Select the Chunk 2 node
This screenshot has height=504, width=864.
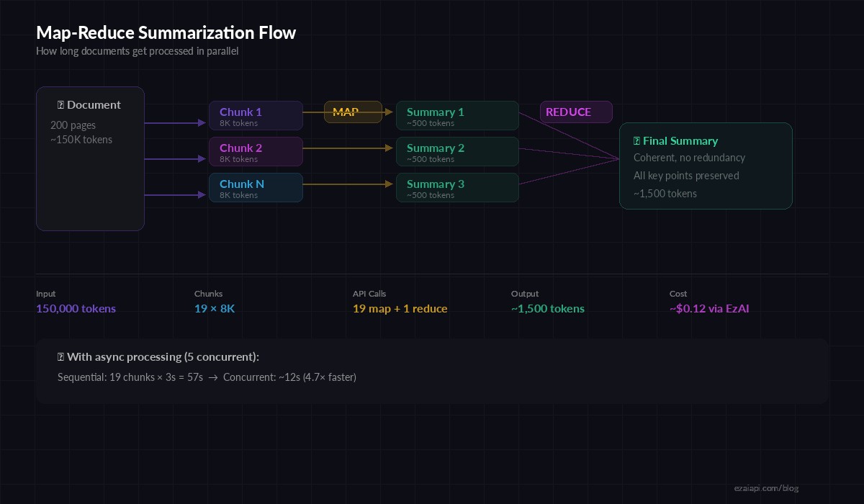coord(256,153)
